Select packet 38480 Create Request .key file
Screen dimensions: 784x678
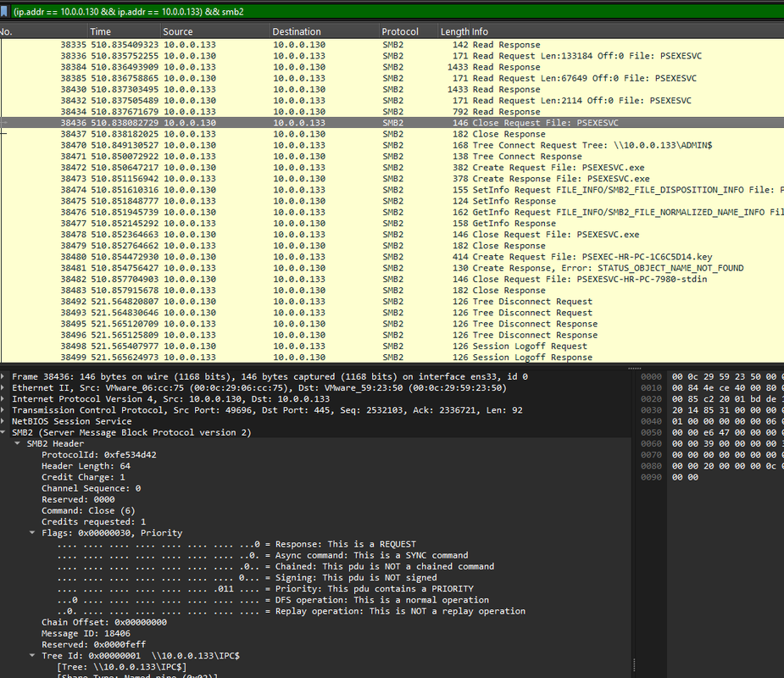coord(392,257)
